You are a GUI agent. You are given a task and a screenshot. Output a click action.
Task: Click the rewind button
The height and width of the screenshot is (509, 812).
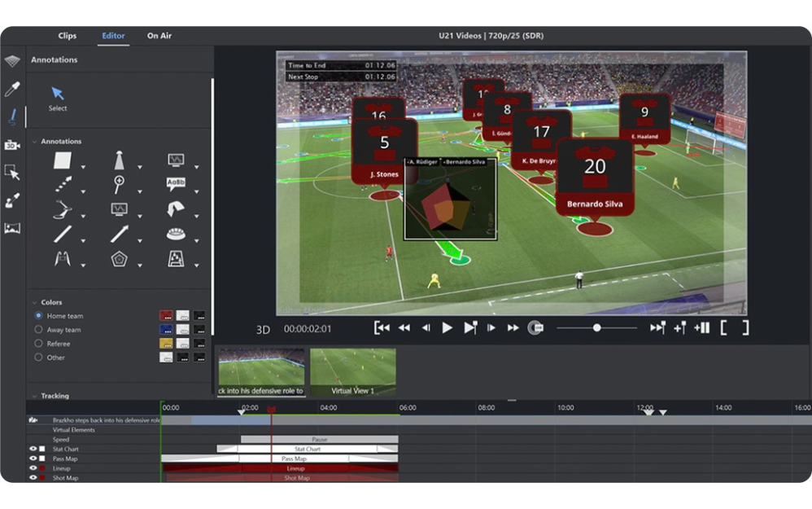(x=404, y=327)
